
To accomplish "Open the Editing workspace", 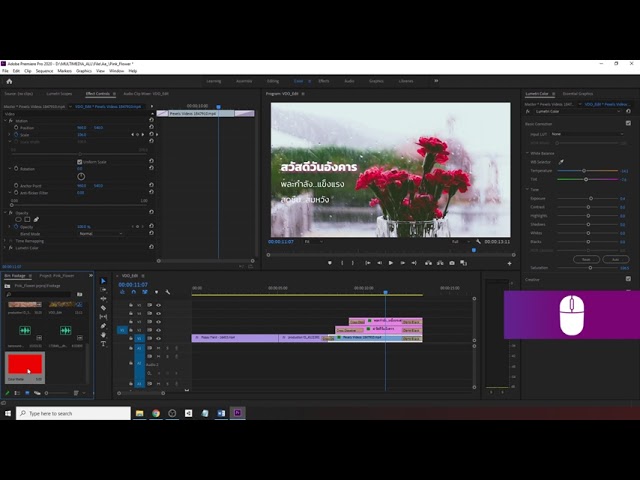I will (x=273, y=81).
